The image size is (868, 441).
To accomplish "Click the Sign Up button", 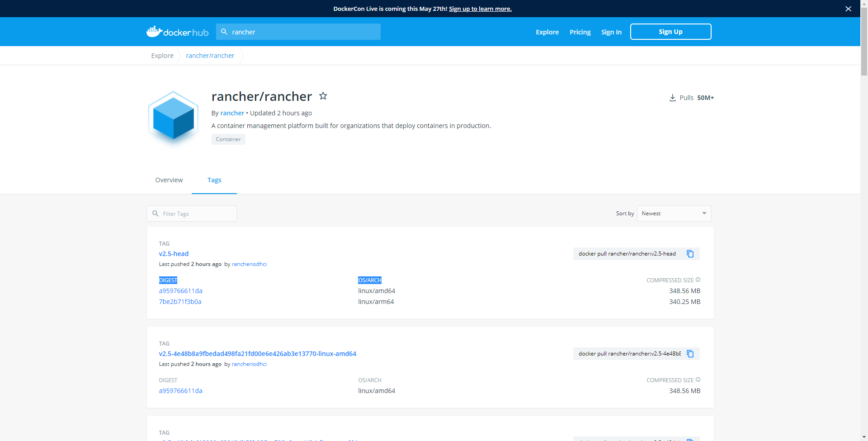I will pyautogui.click(x=670, y=32).
